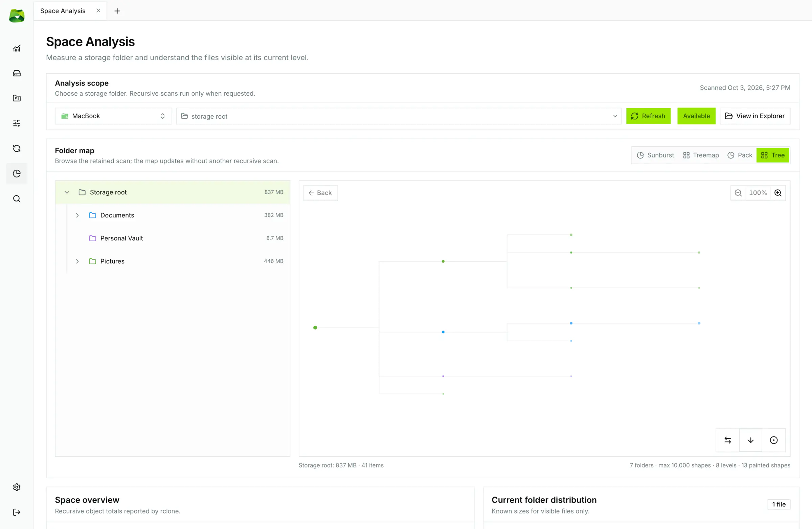Click View in Explorer

click(x=755, y=116)
